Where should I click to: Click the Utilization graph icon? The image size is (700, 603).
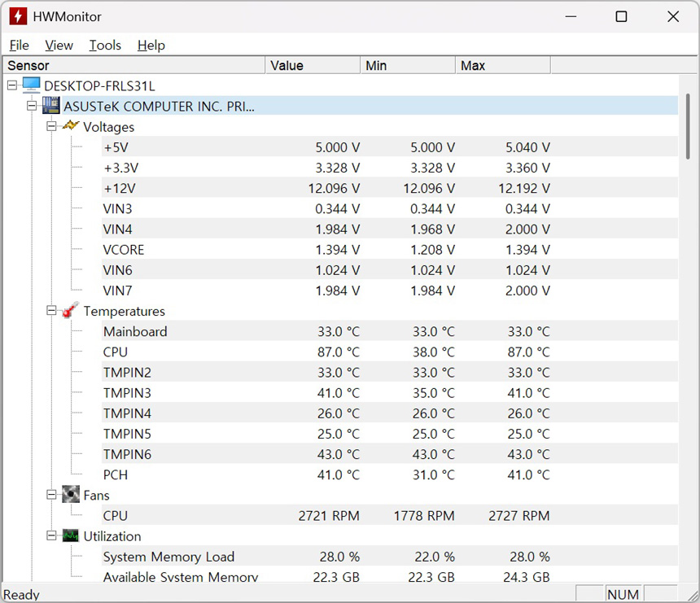click(71, 535)
